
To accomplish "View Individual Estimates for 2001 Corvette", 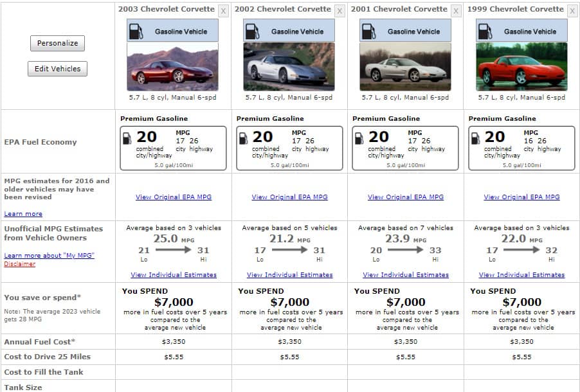I will point(406,275).
